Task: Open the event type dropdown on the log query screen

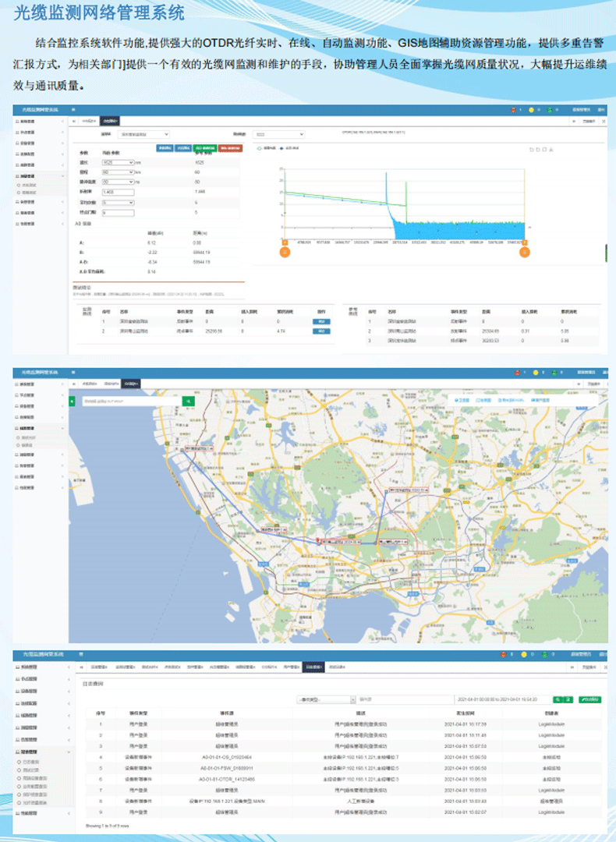Action: 327,699
